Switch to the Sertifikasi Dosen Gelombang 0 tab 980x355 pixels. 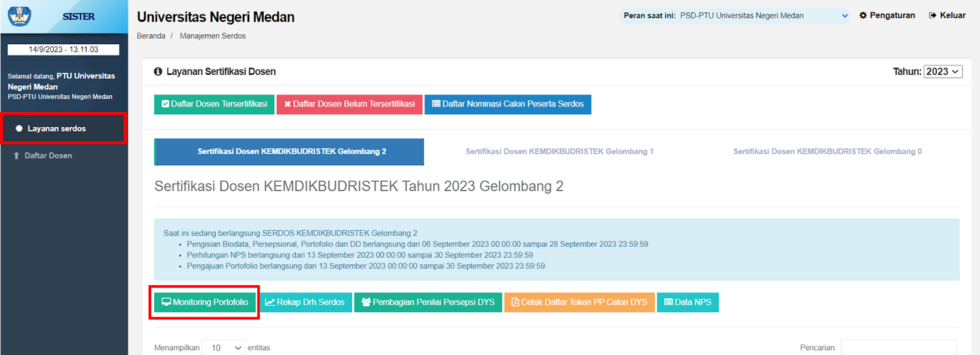(827, 152)
